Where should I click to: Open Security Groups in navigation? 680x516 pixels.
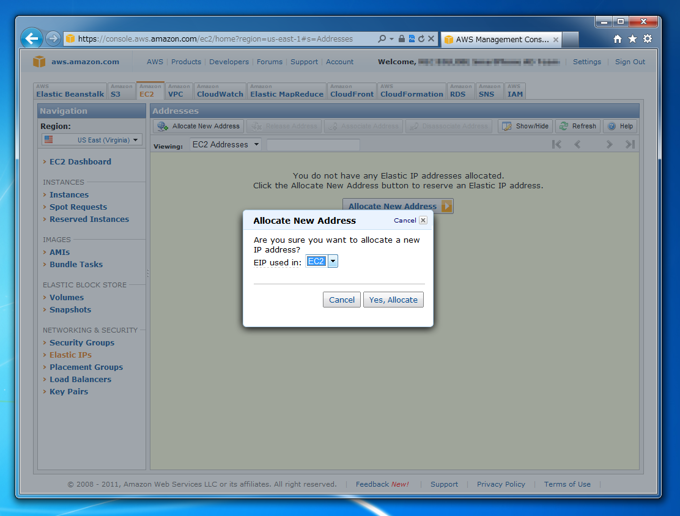tap(82, 343)
